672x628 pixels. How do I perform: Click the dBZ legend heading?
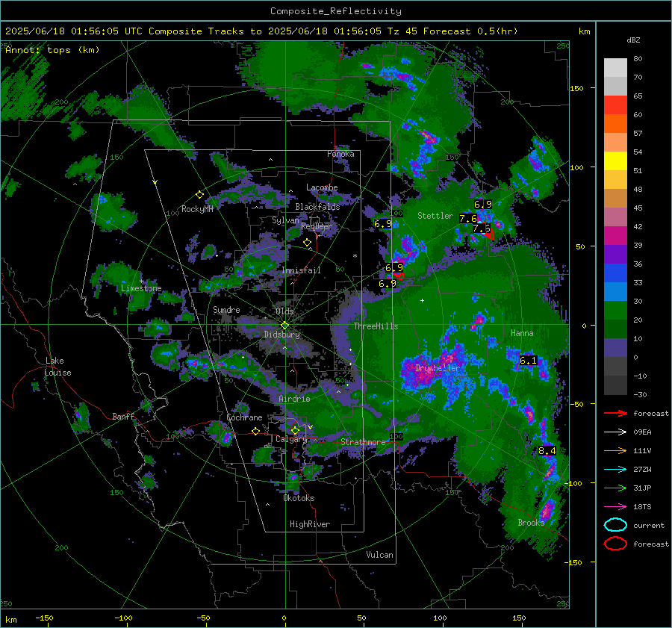point(633,40)
